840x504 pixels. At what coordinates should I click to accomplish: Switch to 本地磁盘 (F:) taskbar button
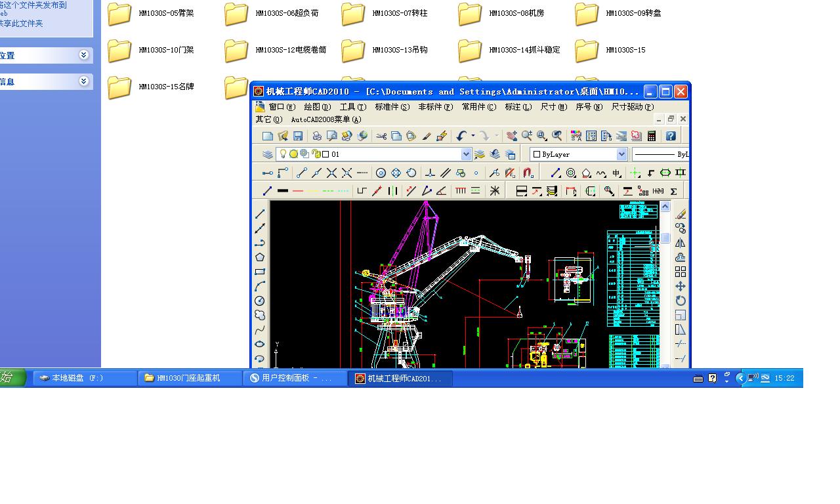(x=85, y=378)
